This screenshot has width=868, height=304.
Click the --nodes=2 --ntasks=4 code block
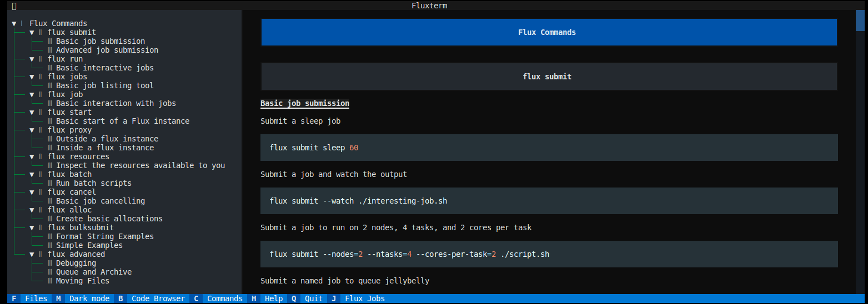[549, 254]
